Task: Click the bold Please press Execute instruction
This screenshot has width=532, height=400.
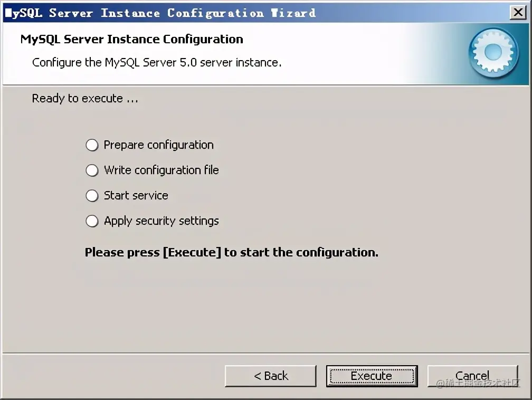Action: (x=232, y=252)
